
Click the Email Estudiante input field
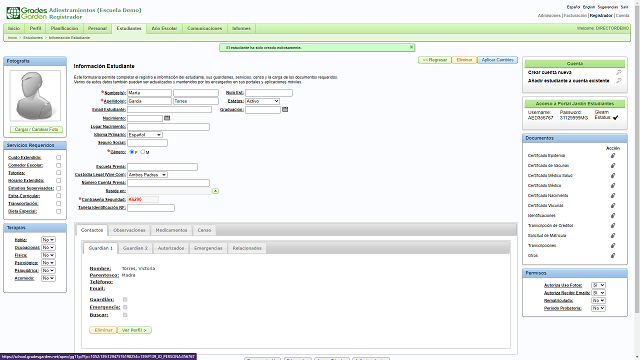click(x=169, y=109)
